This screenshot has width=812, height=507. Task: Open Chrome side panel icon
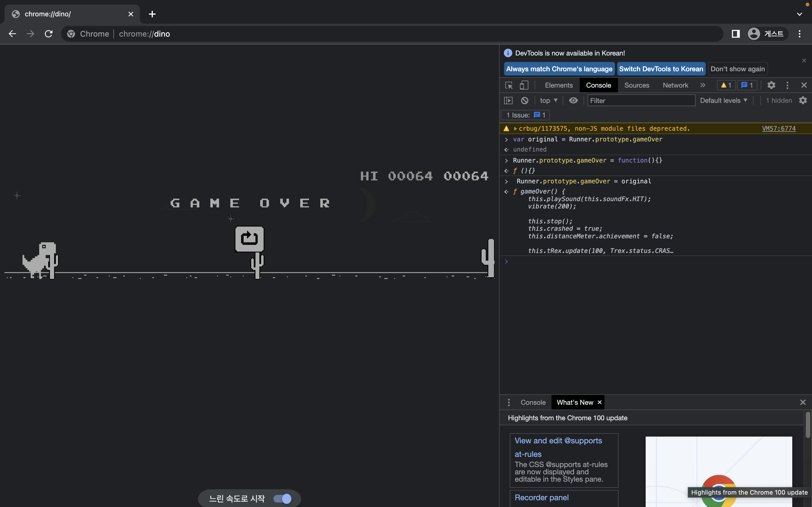(736, 34)
